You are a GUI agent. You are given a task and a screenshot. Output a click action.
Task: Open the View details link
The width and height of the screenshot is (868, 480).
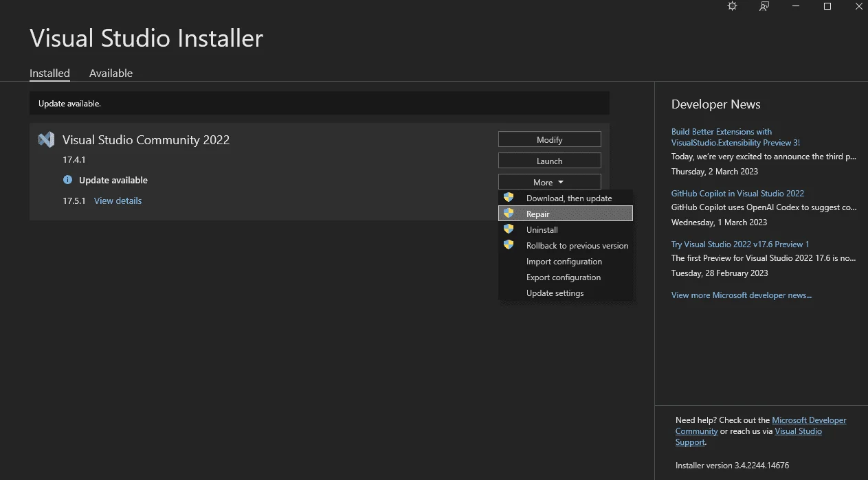click(118, 201)
